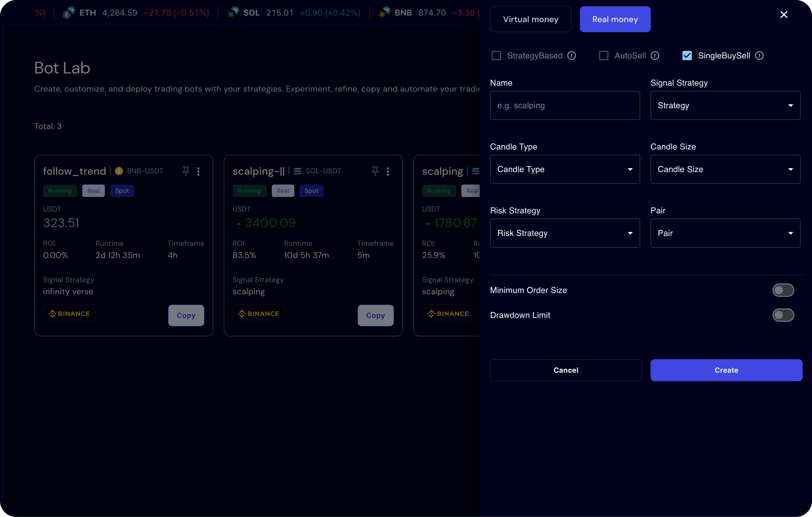812x517 pixels.
Task: Click the info icon next to SingleBuySell
Action: (759, 56)
